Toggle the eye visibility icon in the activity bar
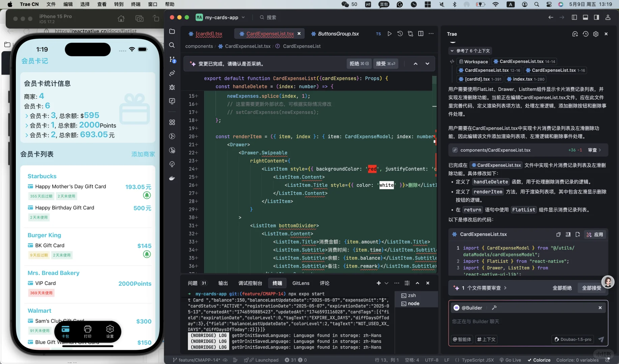Screen dimensions: 619x364 tap(172, 73)
